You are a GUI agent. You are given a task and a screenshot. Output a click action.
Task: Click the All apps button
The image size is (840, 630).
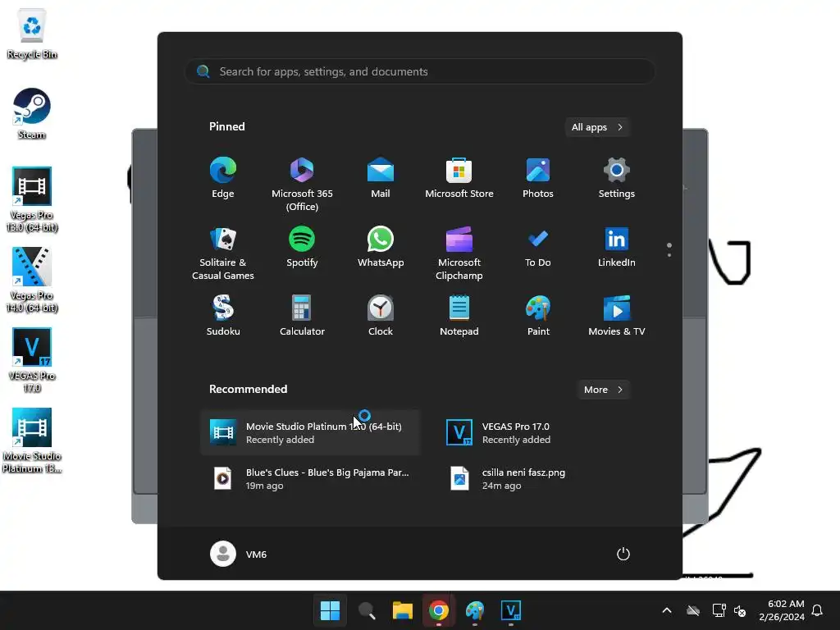pyautogui.click(x=597, y=127)
